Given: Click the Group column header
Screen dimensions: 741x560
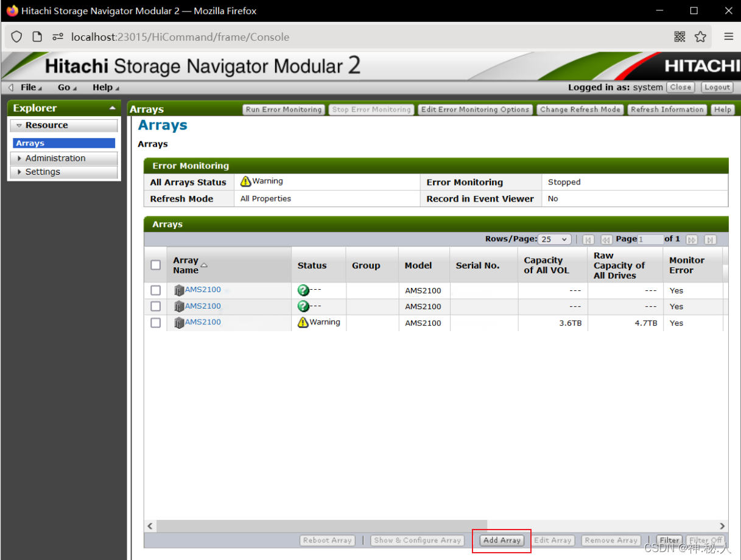Looking at the screenshot, I should pos(372,265).
